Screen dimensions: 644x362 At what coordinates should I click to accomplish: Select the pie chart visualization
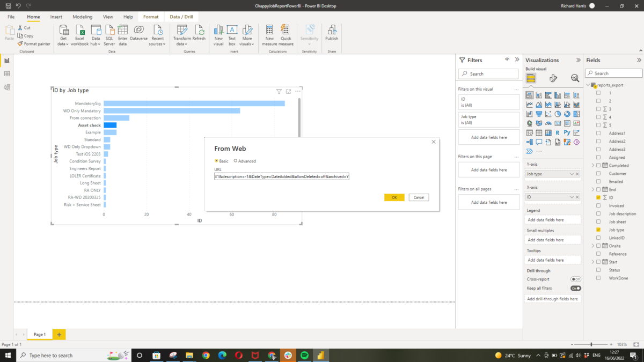(x=557, y=114)
